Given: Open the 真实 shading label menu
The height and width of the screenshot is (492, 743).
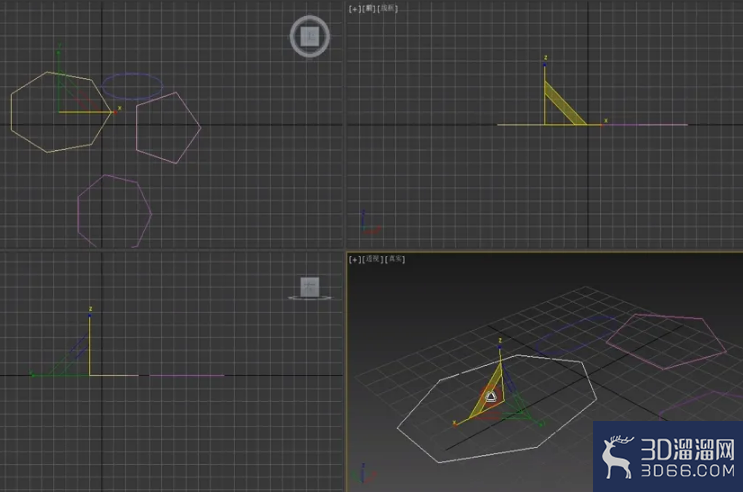Looking at the screenshot, I should (395, 259).
